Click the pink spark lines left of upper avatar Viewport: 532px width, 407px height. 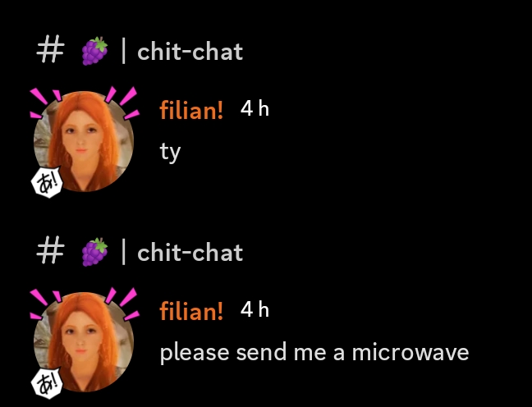pyautogui.click(x=46, y=103)
